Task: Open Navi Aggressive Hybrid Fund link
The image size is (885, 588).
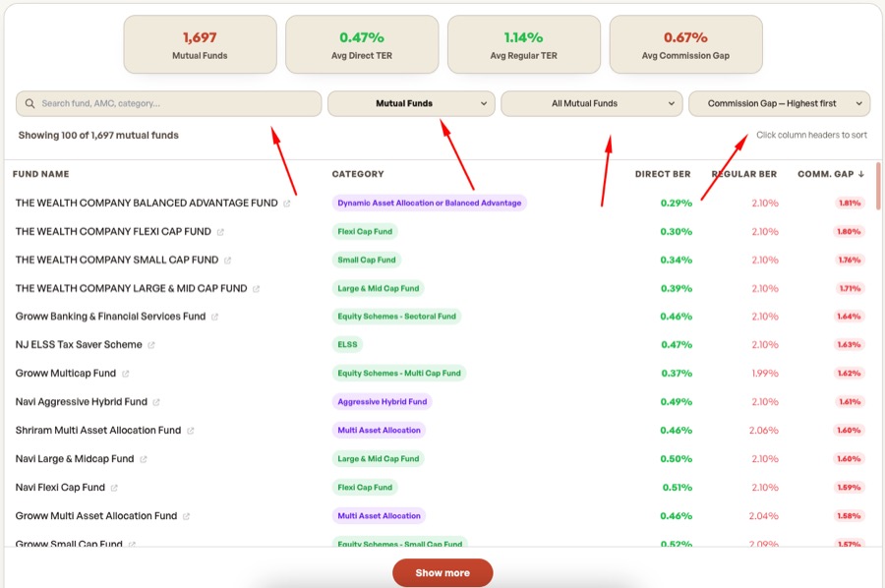Action: pos(82,402)
